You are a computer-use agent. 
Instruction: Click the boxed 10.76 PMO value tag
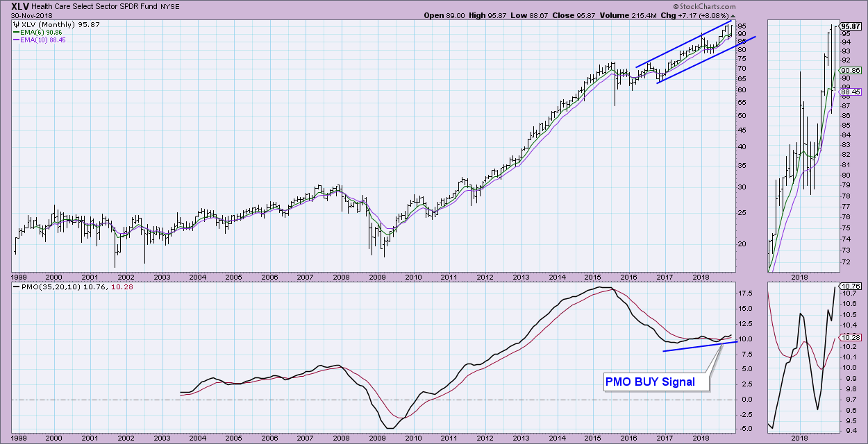pos(851,286)
